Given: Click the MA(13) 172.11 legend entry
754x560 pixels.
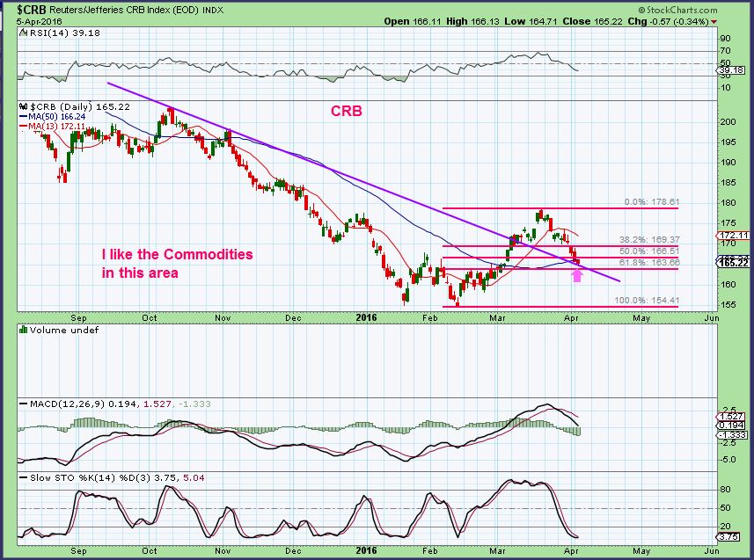Looking at the screenshot, I should point(53,126).
